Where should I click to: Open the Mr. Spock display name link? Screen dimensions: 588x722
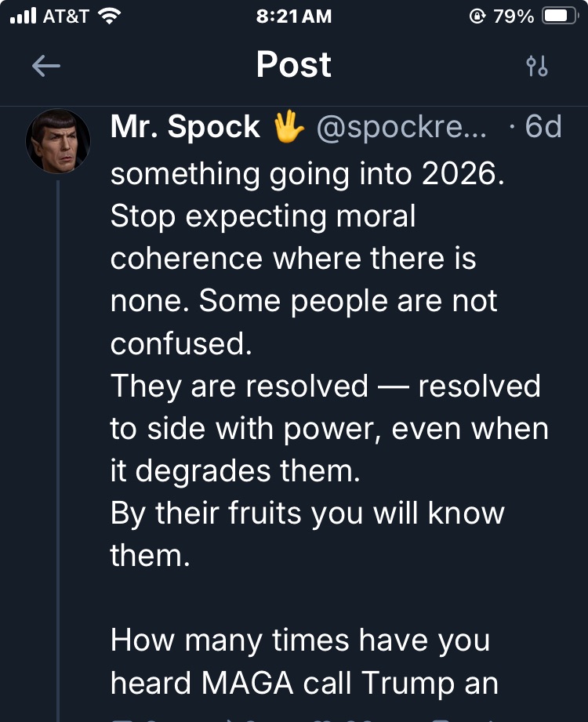[185, 126]
